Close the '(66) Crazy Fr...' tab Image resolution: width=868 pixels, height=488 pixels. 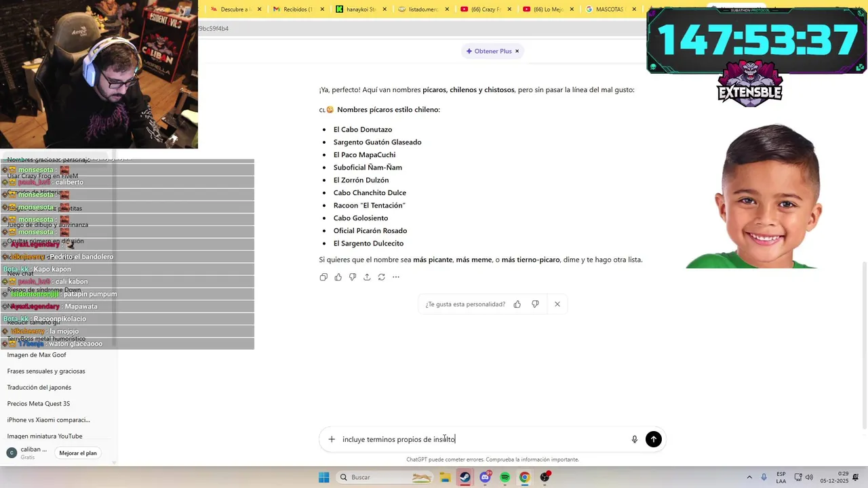click(509, 9)
